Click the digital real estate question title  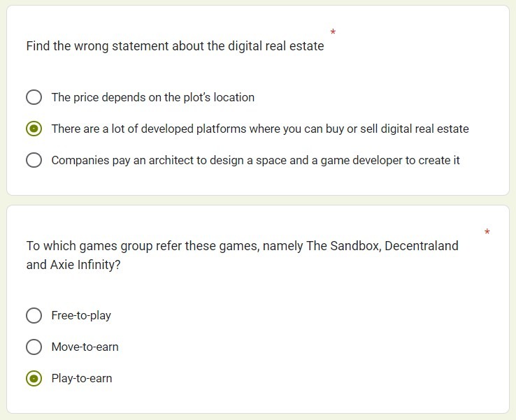[175, 46]
